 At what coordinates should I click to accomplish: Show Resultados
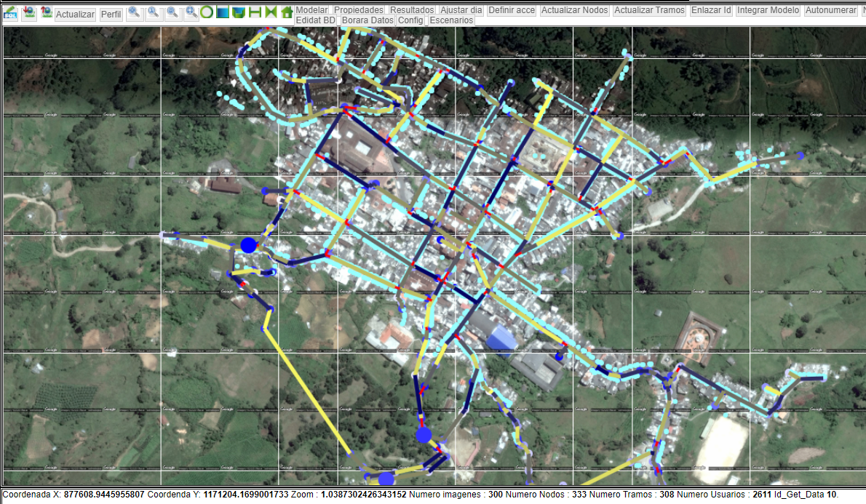412,10
